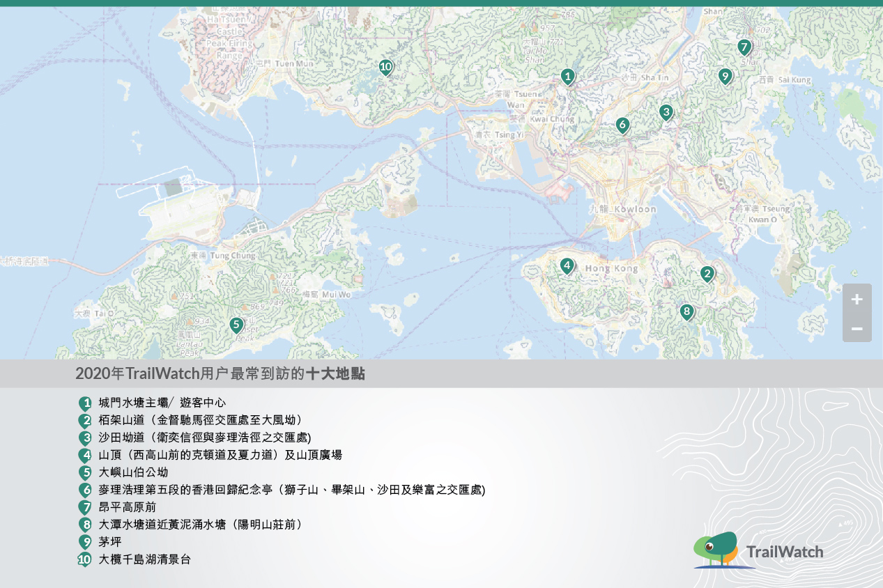Screen dimensions: 883x588
Task: Click map marker 2 on Hong Kong Island
Action: pos(707,274)
